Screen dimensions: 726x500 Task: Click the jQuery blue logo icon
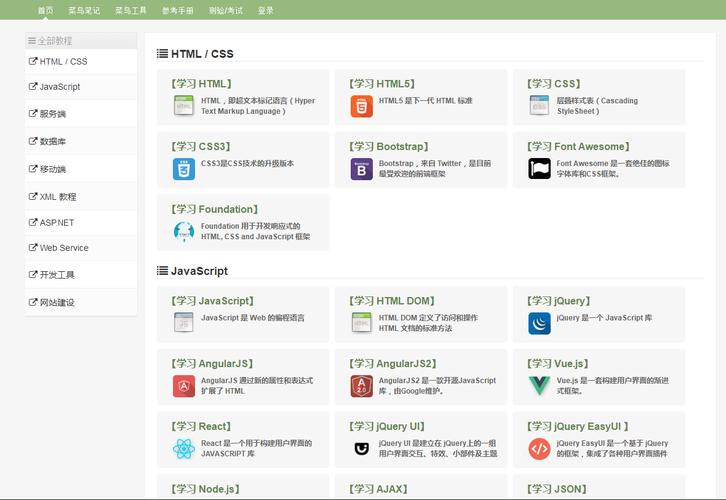coord(539,323)
